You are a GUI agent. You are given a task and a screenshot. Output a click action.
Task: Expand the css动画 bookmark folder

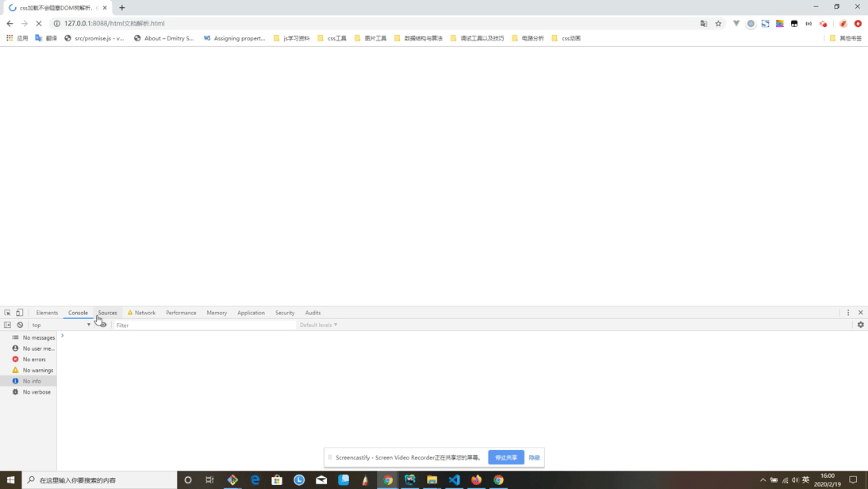tap(567, 38)
